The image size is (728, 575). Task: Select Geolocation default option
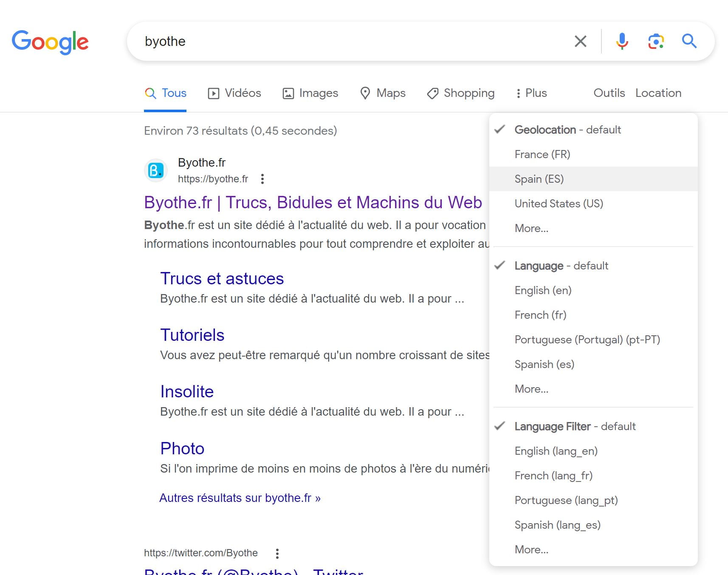593,130
